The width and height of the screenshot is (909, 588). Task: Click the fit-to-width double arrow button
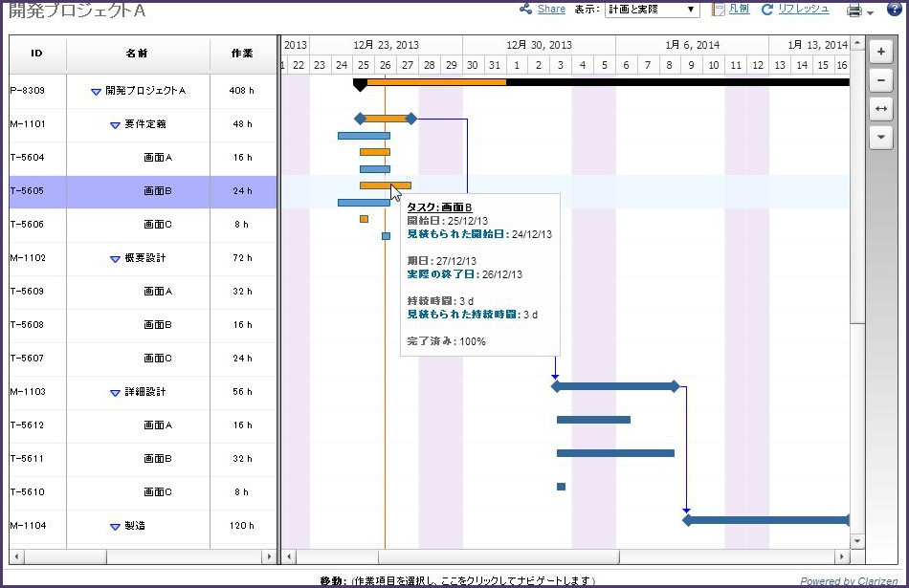(880, 110)
